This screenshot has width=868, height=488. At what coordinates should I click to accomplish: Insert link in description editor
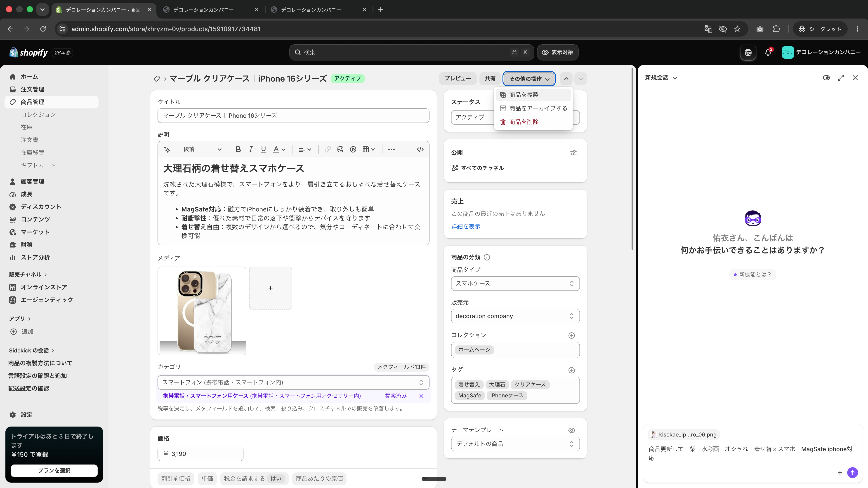[328, 149]
